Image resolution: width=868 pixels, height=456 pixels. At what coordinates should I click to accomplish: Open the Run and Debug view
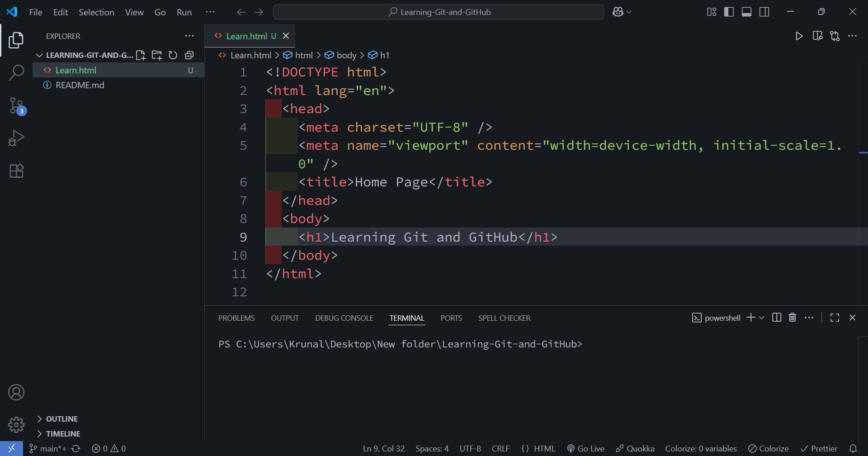coord(16,138)
